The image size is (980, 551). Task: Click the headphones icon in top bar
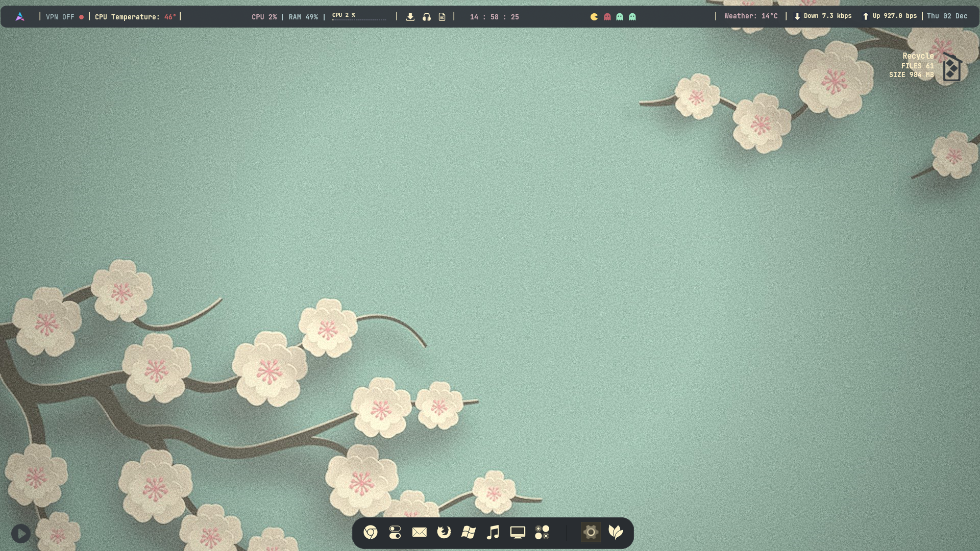tap(427, 17)
